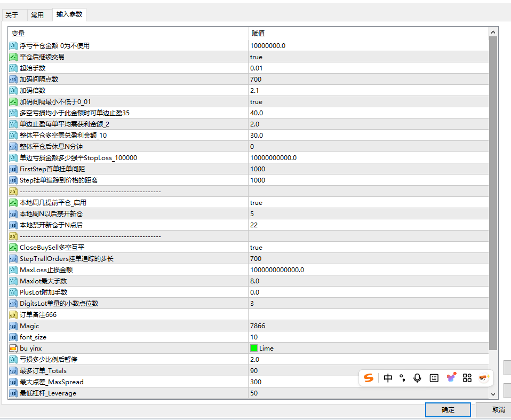
Task: Click the Lime color swatch for bu yinx
Action: [x=254, y=348]
